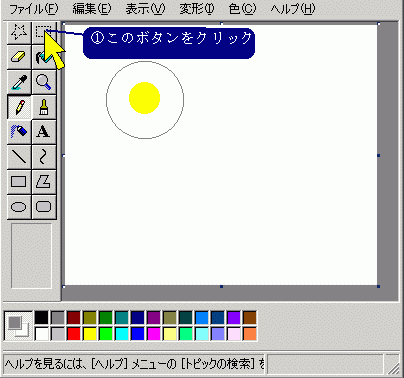Select the Ellipse tool

click(19, 207)
